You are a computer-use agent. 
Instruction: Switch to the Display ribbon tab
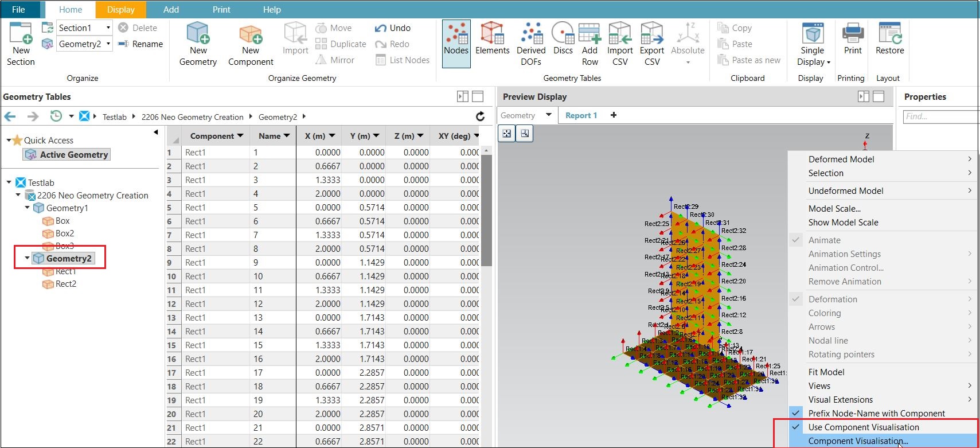tap(120, 10)
